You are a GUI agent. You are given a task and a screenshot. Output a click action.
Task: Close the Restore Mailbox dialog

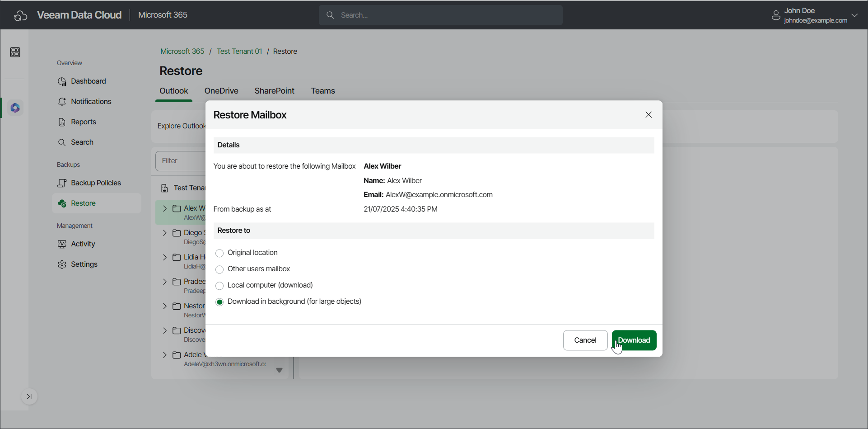[x=649, y=115]
